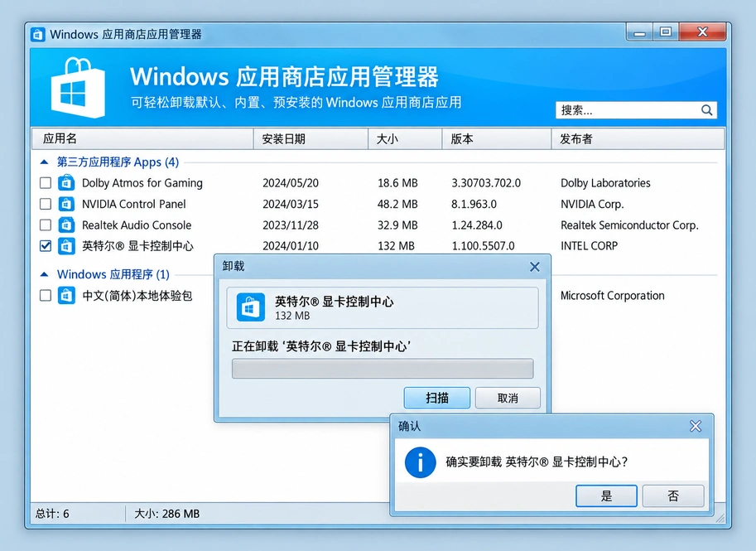Click publisher Dolby Laboratories
Screen dimensions: 756x551
[x=605, y=183]
